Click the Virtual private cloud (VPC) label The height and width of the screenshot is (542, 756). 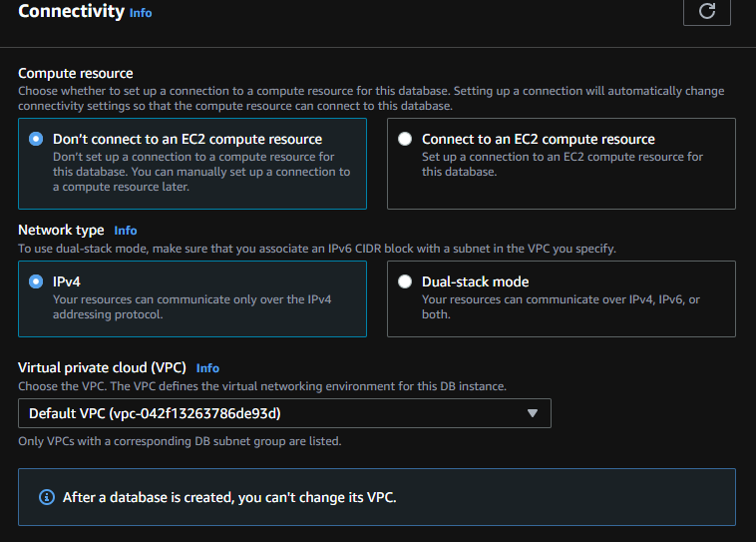102,367
